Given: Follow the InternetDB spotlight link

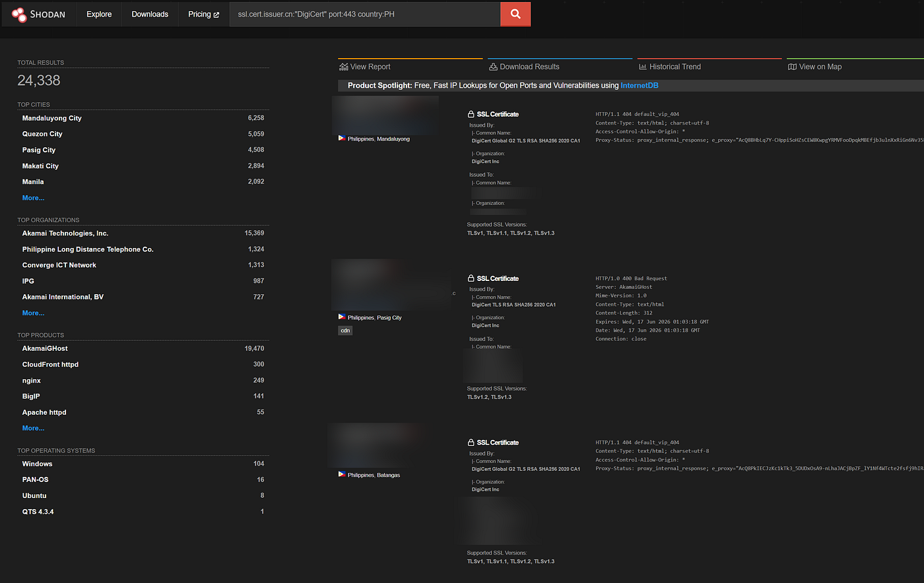Looking at the screenshot, I should pyautogui.click(x=640, y=86).
